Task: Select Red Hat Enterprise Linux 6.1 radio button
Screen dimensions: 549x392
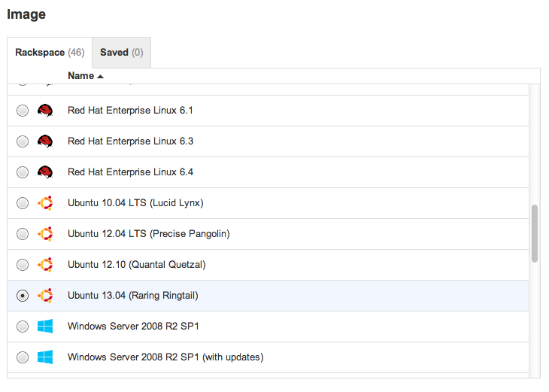Action: [23, 111]
